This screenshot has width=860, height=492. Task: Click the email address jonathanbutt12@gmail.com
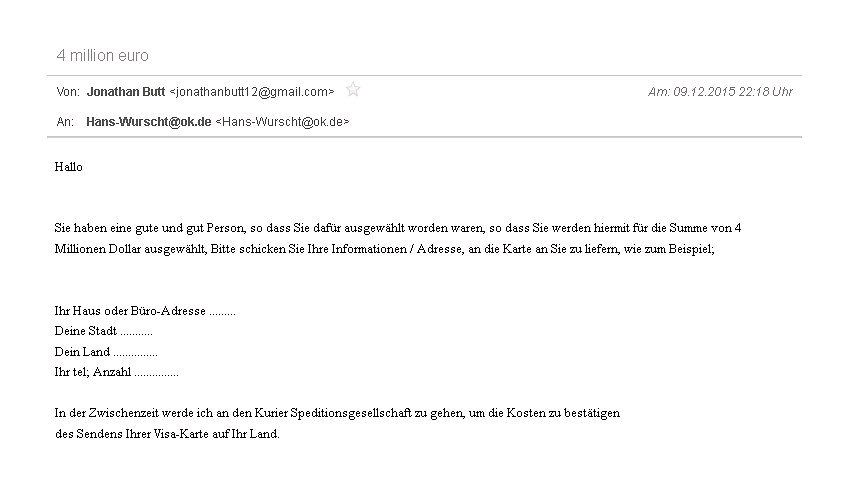[x=252, y=92]
